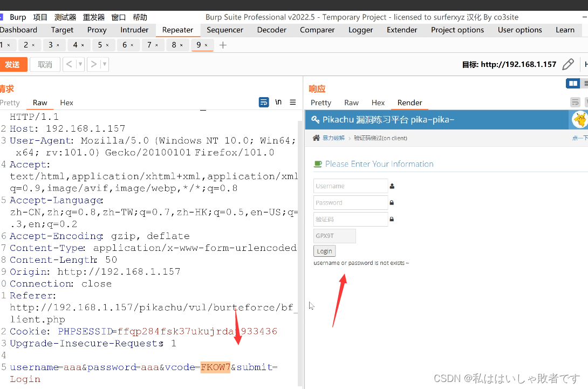Screen dimensions: 588x389
Task: Click the orange 发送 send button
Action: point(13,65)
